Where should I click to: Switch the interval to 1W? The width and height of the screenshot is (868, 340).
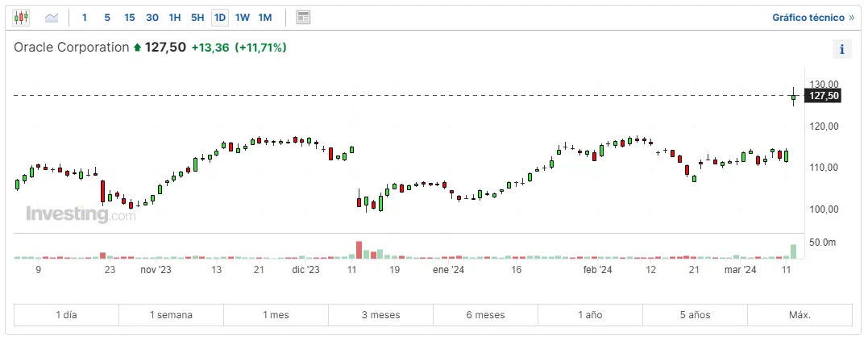[x=243, y=17]
